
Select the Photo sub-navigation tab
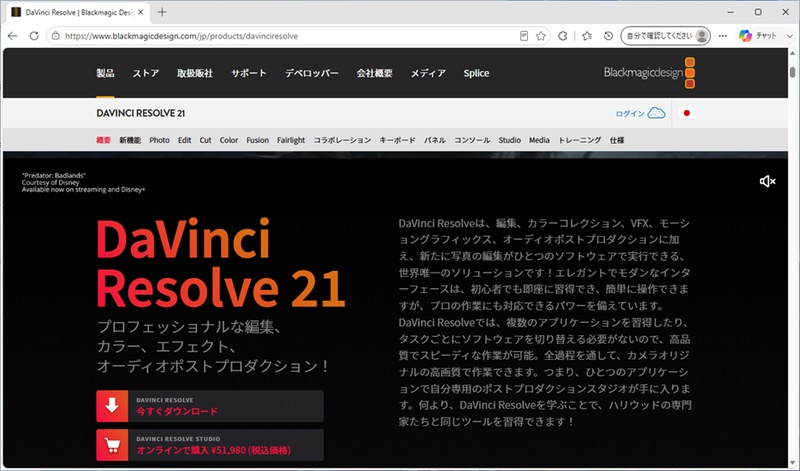(159, 140)
